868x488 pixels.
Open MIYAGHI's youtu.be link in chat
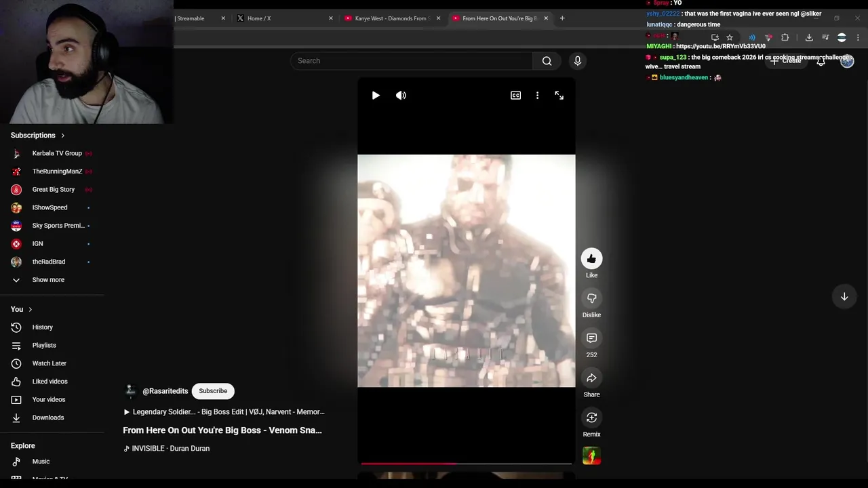click(x=720, y=46)
